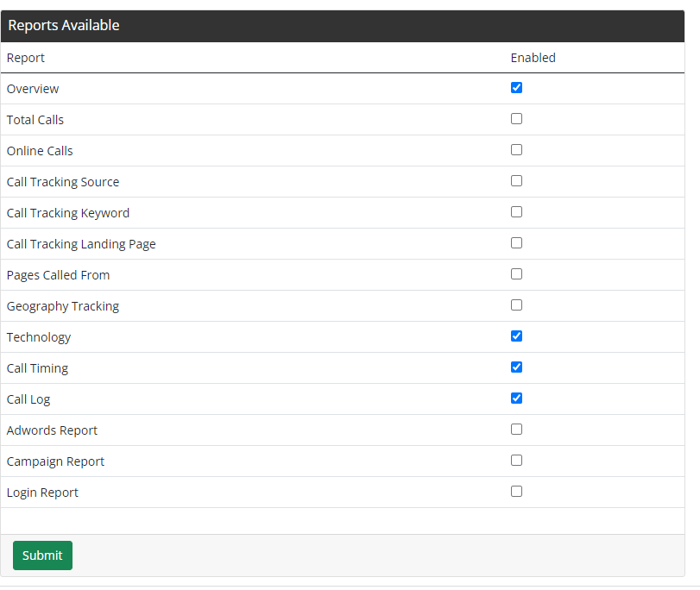Image resolution: width=700 pixels, height=590 pixels.
Task: Check the Pages Called From checkbox
Action: coord(516,274)
